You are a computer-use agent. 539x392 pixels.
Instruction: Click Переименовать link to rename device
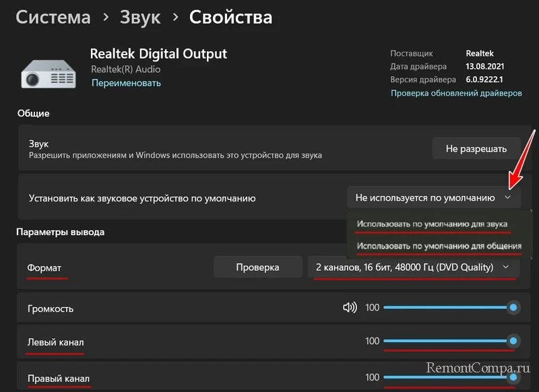point(126,83)
